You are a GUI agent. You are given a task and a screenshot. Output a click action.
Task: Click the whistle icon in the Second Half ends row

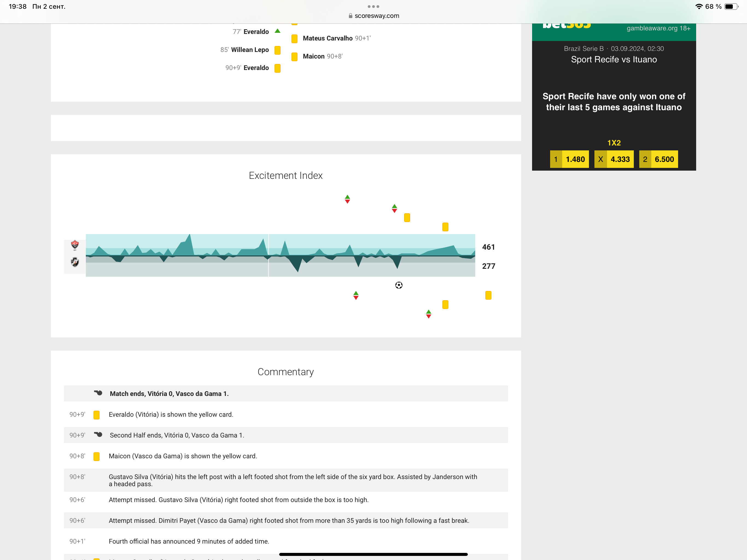coord(98,435)
